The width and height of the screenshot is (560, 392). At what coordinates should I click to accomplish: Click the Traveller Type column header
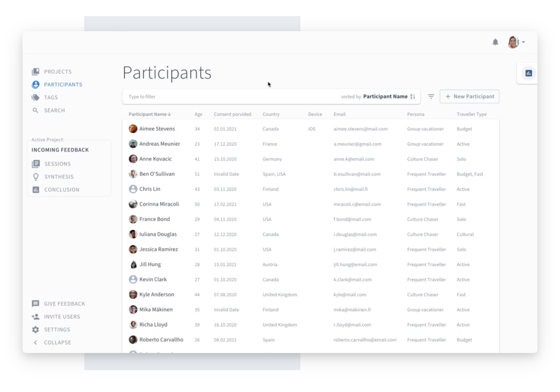coord(471,114)
